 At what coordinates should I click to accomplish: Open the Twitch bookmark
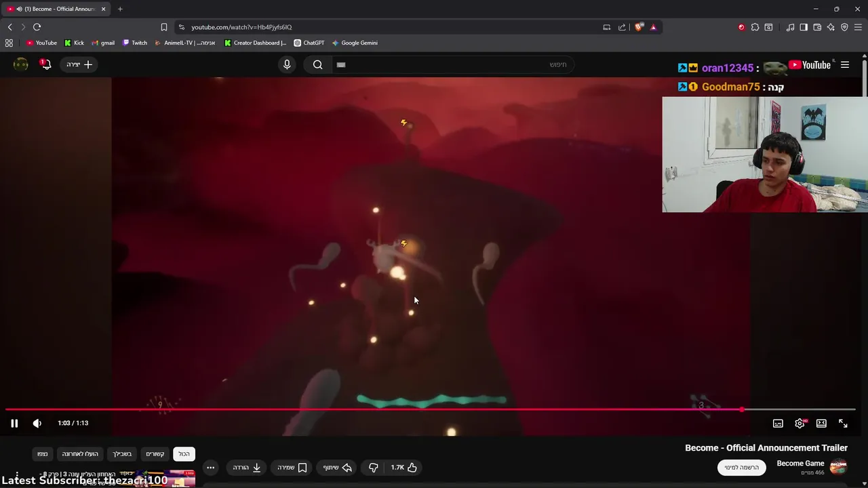[x=134, y=43]
